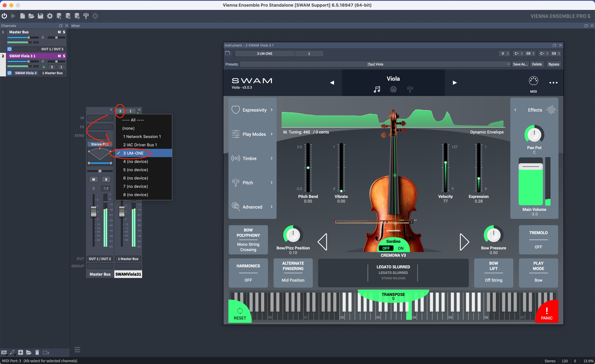Select '(none)' MIDI port entry
The width and height of the screenshot is (595, 364).
point(144,128)
